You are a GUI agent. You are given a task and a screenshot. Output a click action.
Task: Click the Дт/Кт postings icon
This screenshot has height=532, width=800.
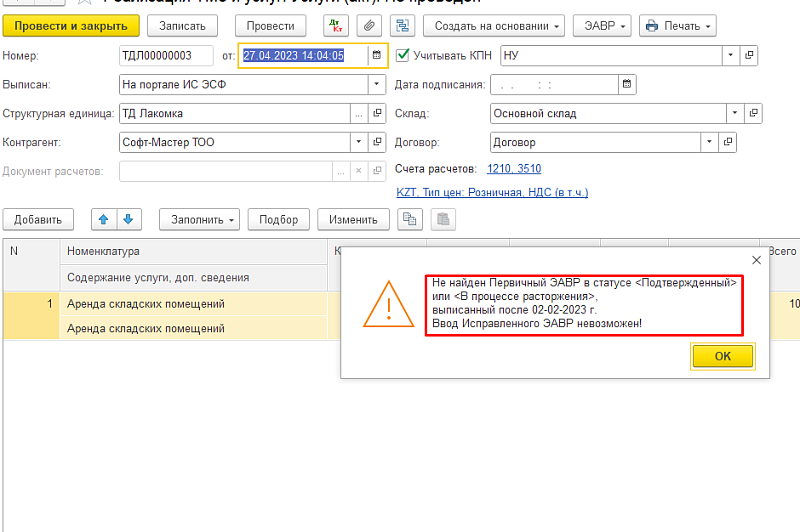[x=335, y=25]
